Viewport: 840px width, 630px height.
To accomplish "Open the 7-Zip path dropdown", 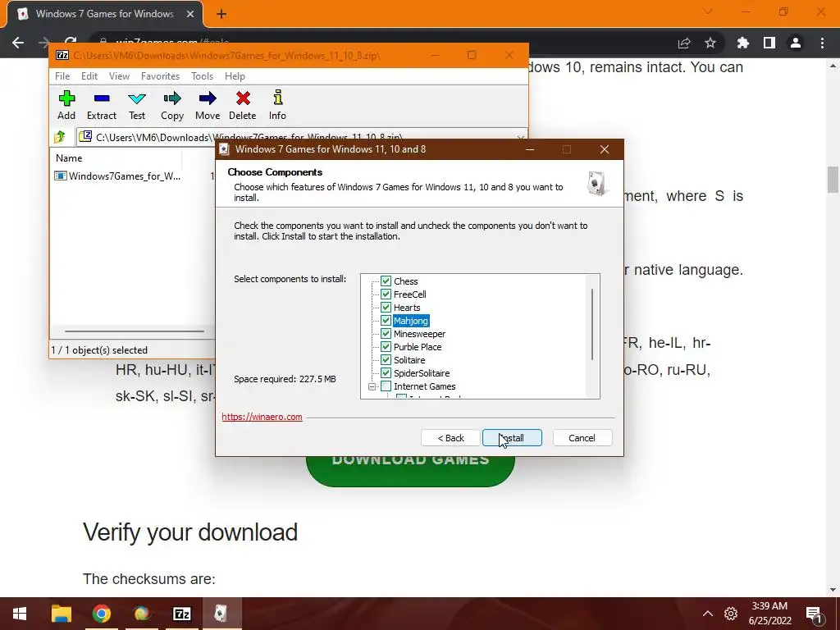I will (x=521, y=138).
